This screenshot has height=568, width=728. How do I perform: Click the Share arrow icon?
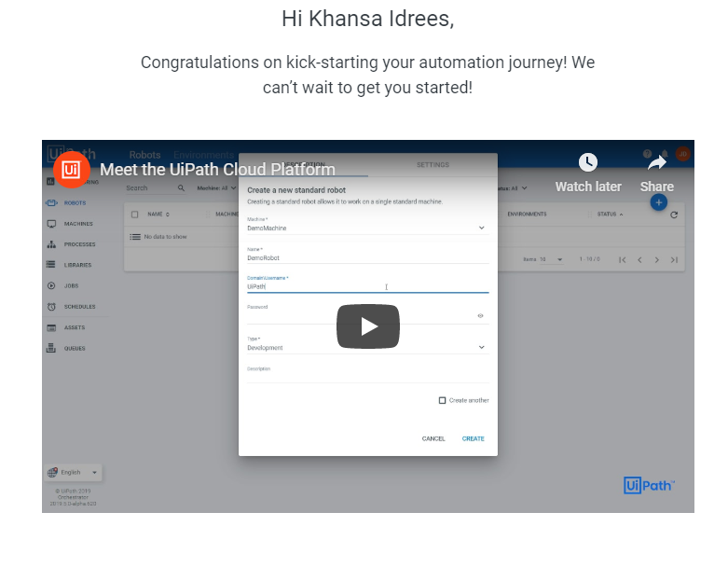[656, 162]
